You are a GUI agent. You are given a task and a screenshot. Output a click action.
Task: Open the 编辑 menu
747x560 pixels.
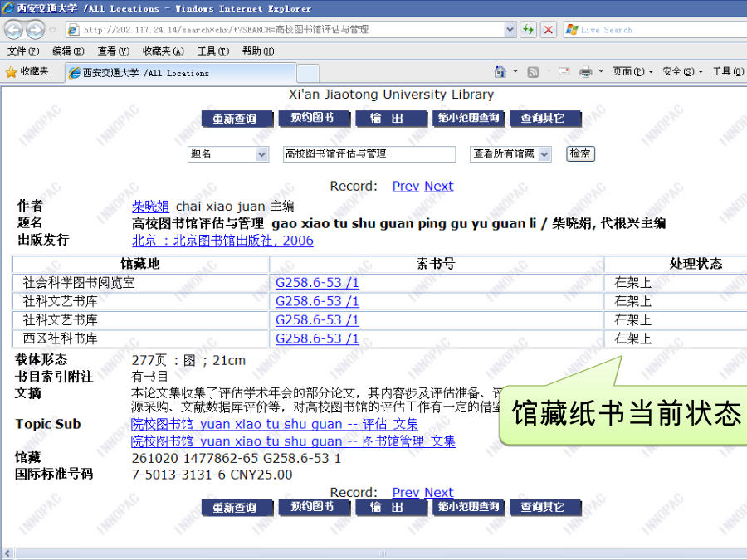click(68, 51)
